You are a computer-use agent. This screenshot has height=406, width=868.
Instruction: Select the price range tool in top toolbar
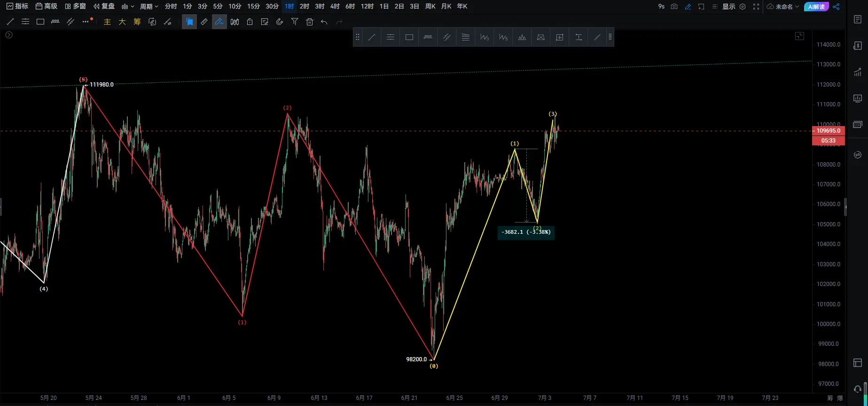55,22
